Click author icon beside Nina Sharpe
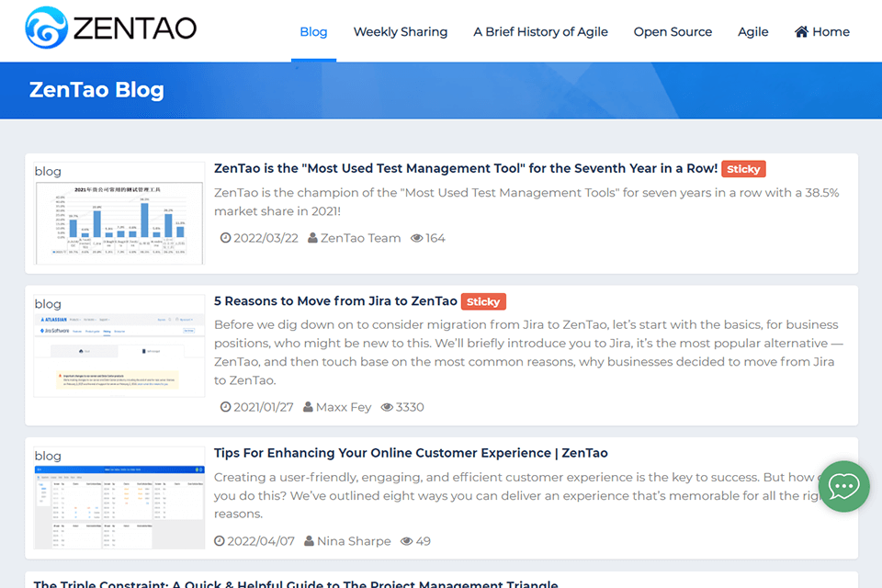Image resolution: width=882 pixels, height=588 pixels. click(309, 541)
